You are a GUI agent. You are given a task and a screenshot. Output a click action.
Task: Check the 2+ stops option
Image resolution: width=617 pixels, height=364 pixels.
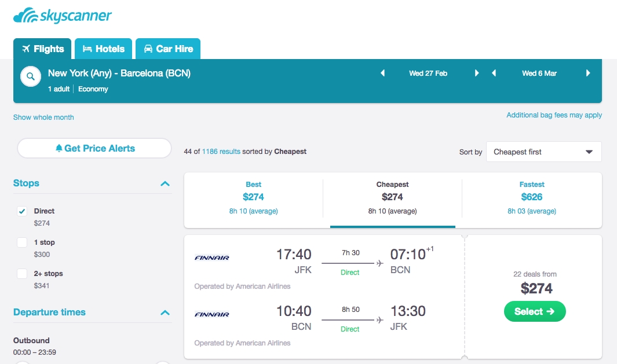(x=22, y=274)
